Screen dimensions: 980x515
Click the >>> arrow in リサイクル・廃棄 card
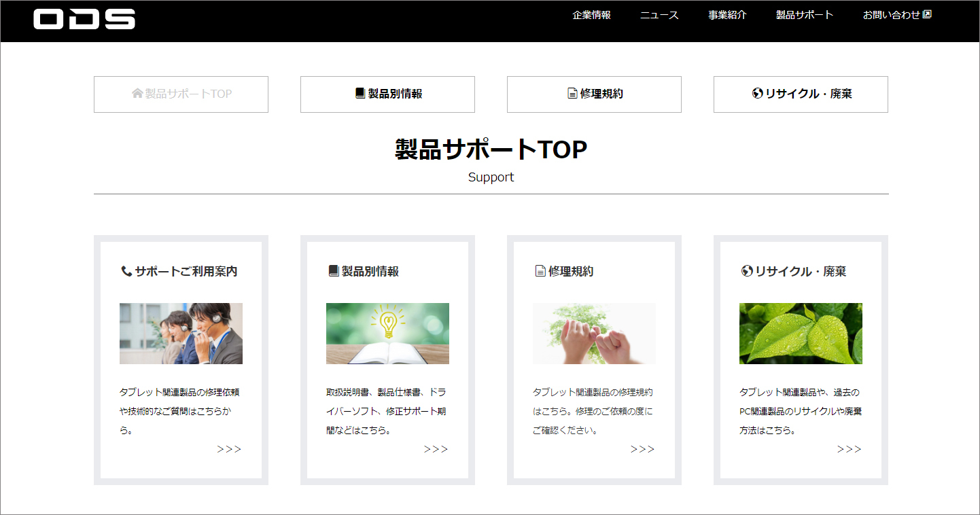click(849, 449)
